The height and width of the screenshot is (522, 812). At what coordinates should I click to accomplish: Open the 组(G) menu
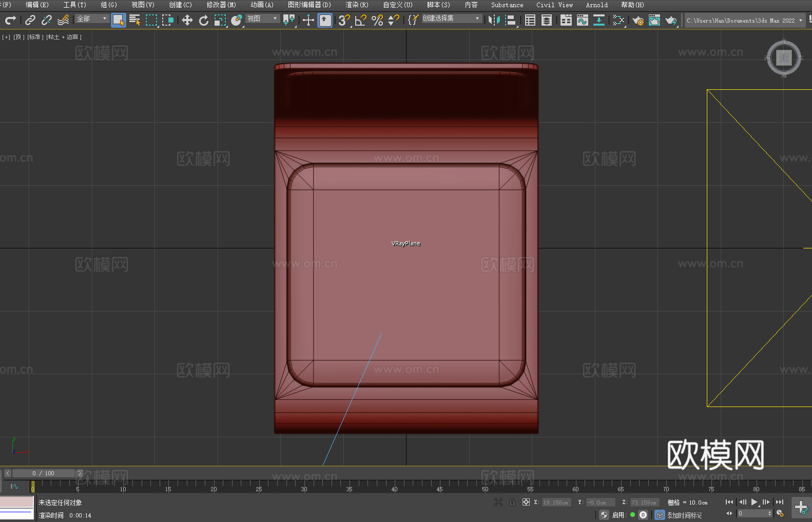[109, 5]
